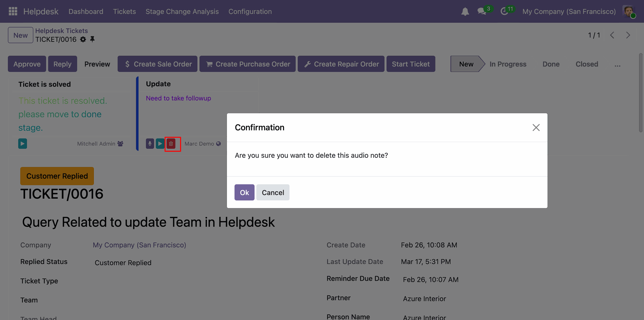Go to next record with right chevron

(628, 35)
